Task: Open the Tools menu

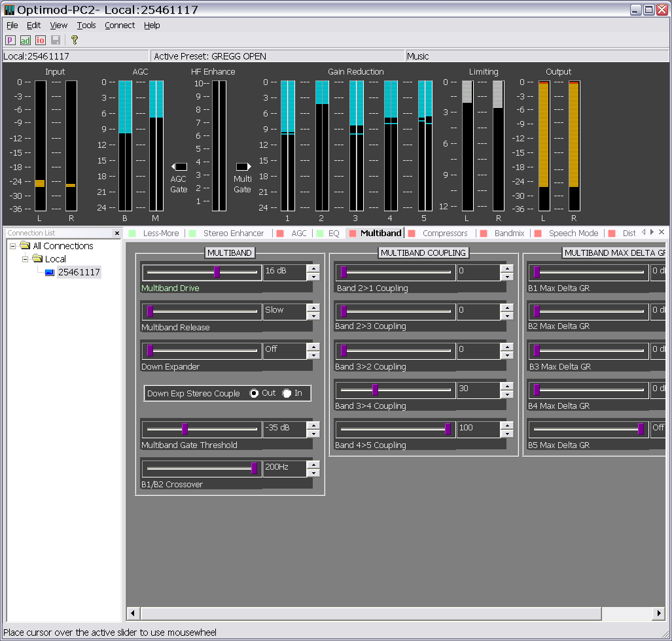Action: coord(86,26)
